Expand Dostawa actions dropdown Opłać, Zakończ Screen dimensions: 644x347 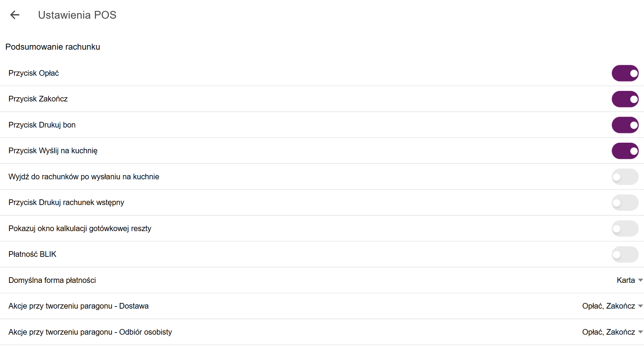click(x=612, y=306)
